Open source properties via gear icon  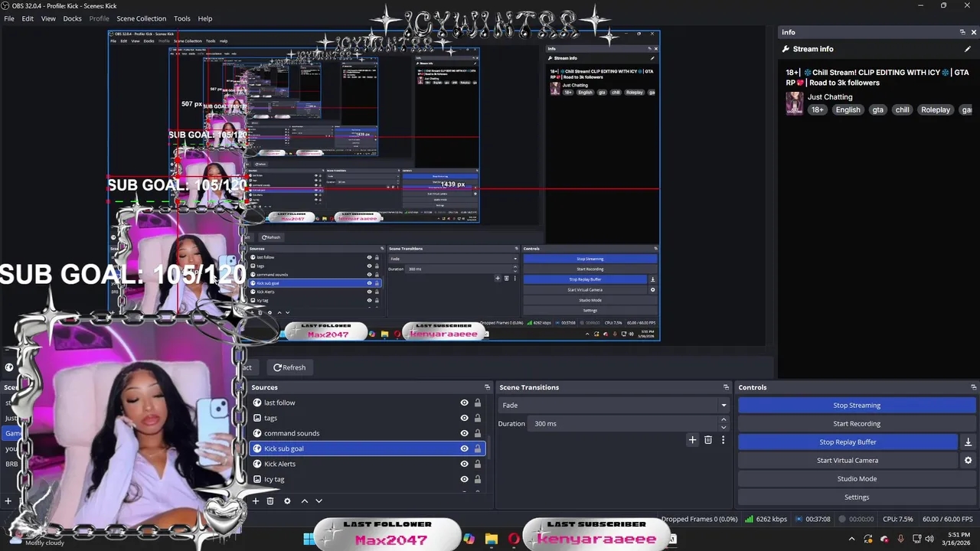click(x=287, y=501)
